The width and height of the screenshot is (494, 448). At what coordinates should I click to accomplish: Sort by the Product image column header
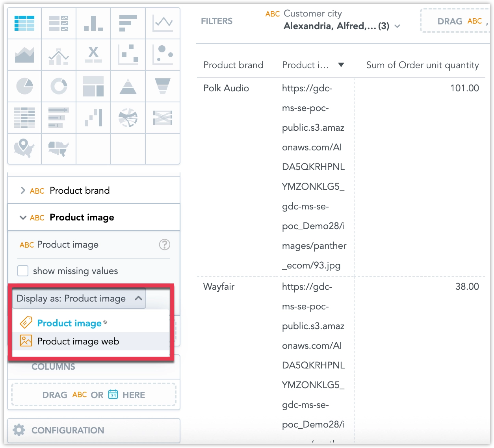(x=305, y=65)
